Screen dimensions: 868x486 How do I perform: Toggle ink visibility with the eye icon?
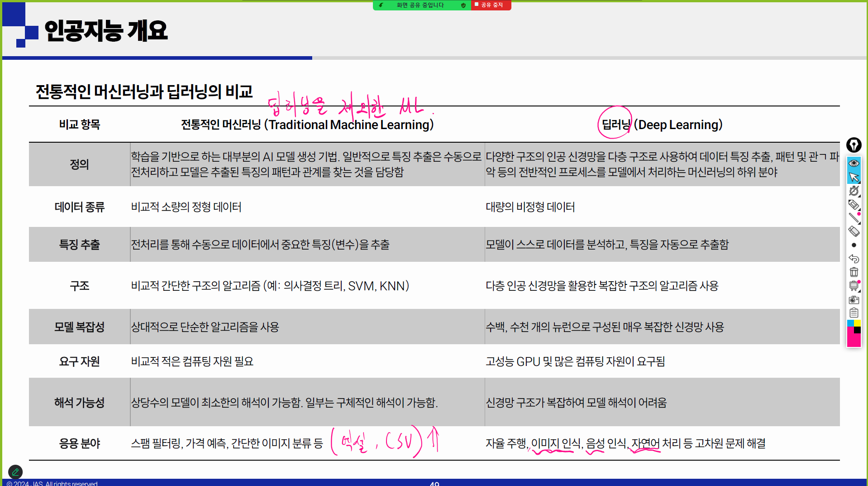[854, 163]
